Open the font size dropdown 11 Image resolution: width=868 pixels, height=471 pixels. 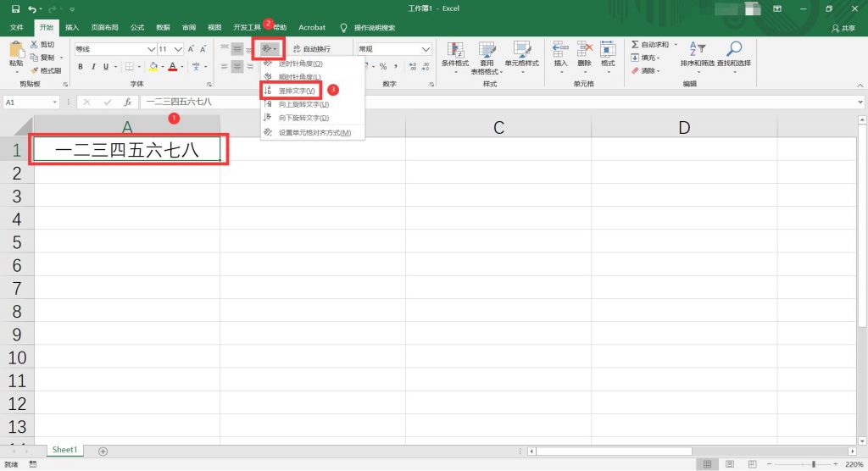(178, 49)
